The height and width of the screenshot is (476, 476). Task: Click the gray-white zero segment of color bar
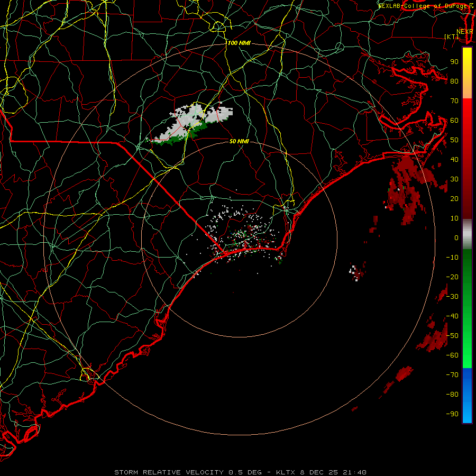467,234
